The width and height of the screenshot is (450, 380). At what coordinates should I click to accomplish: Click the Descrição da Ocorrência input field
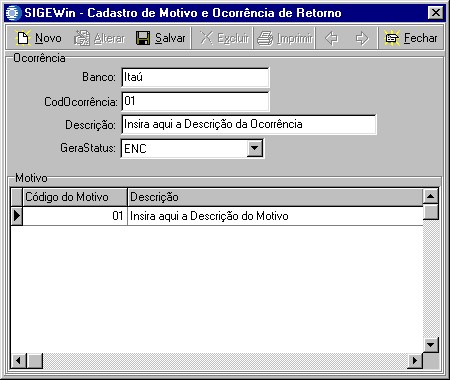click(x=249, y=125)
